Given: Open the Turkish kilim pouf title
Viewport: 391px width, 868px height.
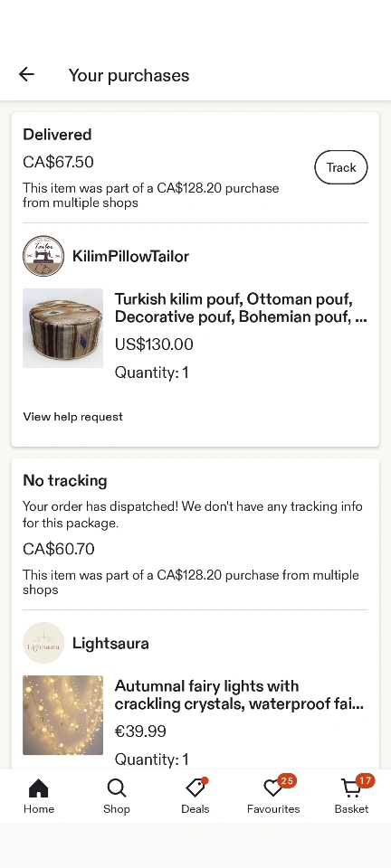Looking at the screenshot, I should pos(241,307).
